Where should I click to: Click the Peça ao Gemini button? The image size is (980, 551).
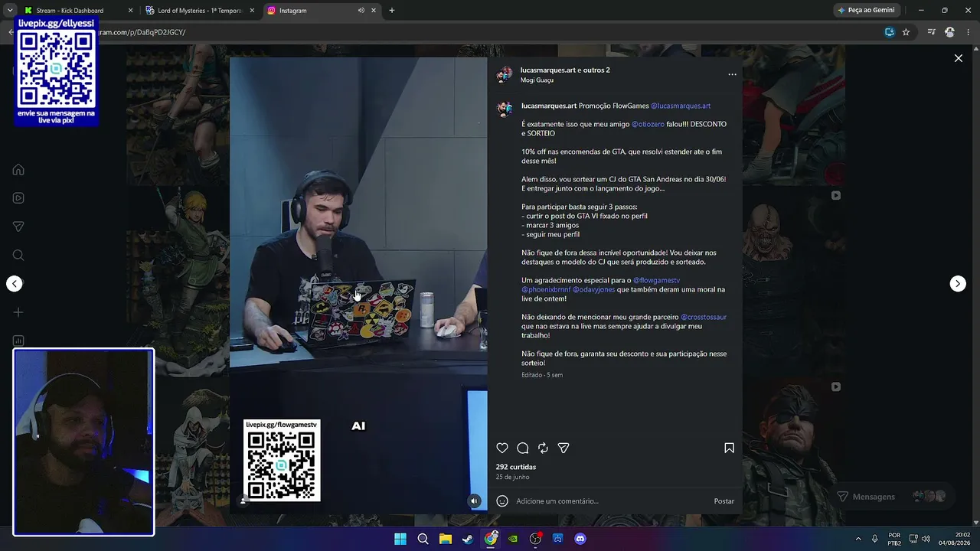tap(866, 11)
